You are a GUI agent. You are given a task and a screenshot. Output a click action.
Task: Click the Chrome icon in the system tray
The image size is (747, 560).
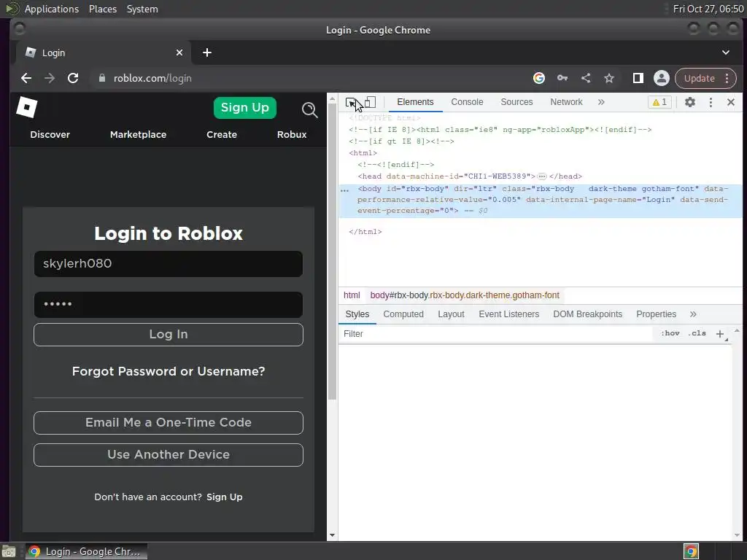pos(692,551)
